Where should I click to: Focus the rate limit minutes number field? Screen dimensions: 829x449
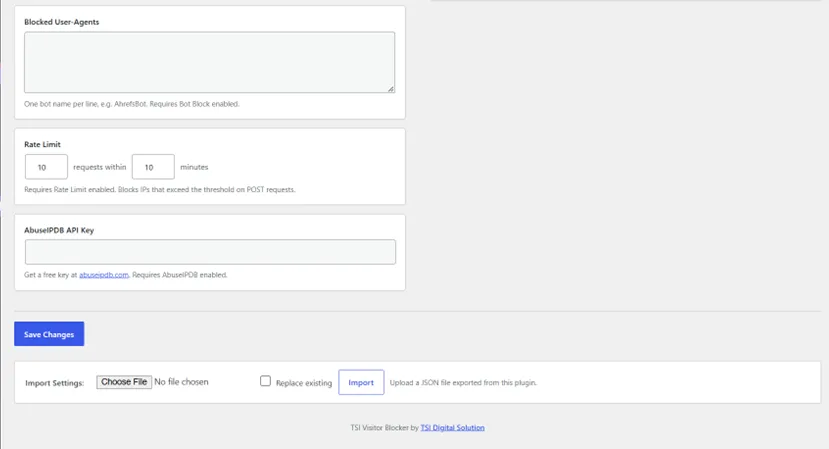[x=153, y=167]
